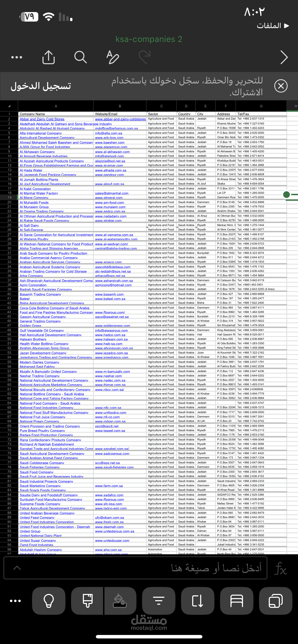Open the www.deemah.com link
Screen dimensions: 298x644
click(x=109, y=527)
